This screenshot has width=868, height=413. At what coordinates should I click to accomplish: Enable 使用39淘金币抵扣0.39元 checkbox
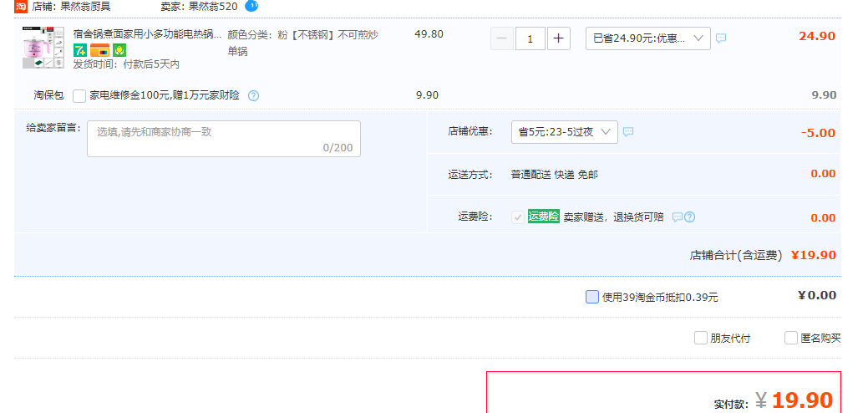click(592, 297)
